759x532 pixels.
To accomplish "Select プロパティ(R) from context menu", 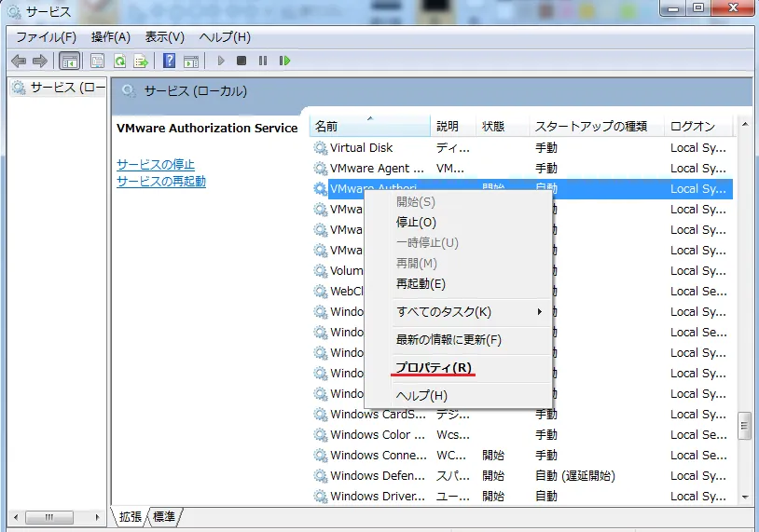I will click(x=434, y=367).
